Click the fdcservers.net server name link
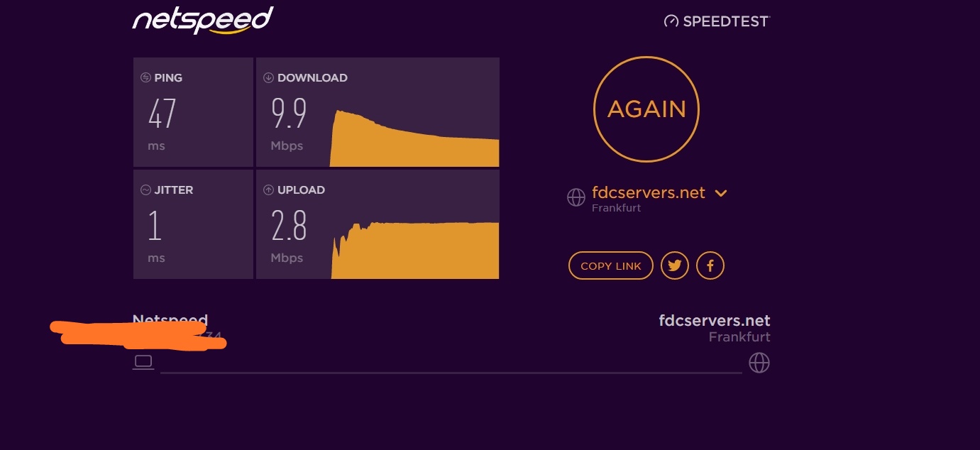The image size is (980, 450). coord(649,192)
